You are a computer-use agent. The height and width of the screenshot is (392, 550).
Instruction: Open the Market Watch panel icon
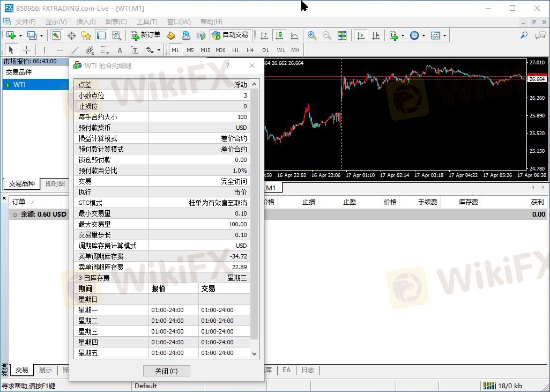(56, 35)
